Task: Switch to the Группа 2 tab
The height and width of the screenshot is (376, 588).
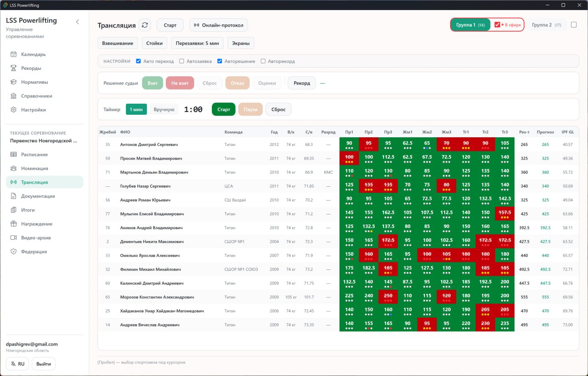Action: (x=547, y=25)
